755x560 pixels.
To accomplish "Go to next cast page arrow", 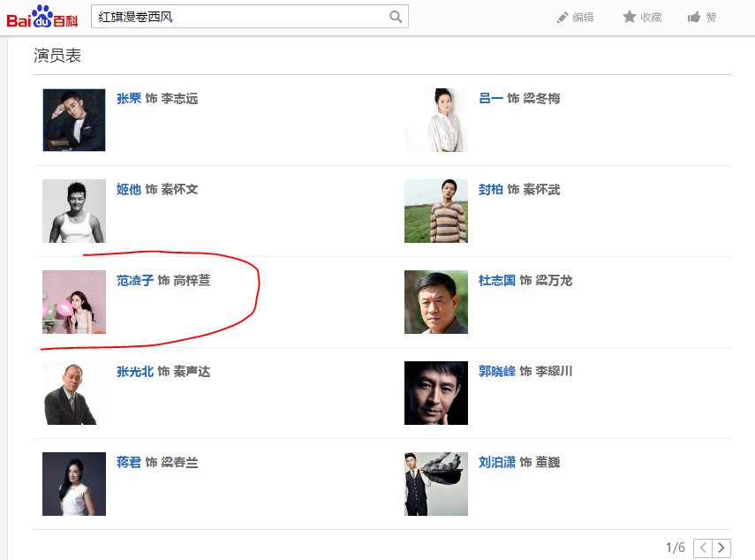I will [x=722, y=549].
